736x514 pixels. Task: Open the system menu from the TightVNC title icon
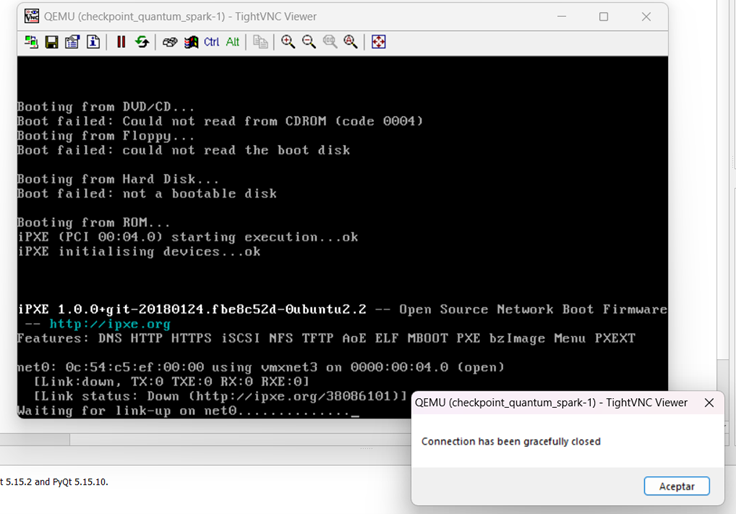pos(31,16)
